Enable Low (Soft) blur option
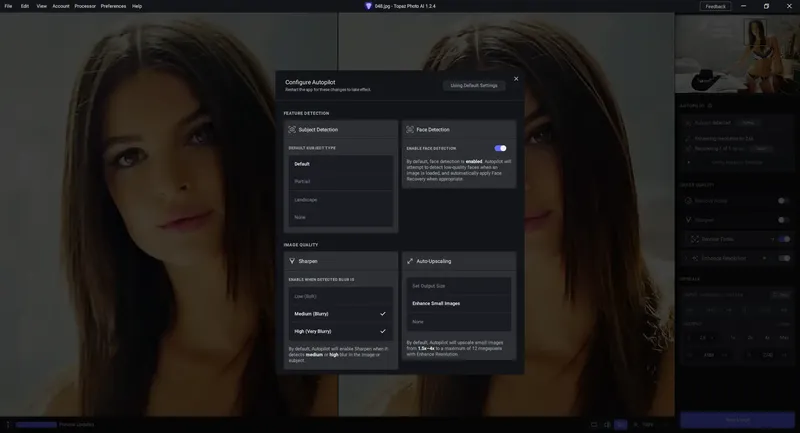Viewport: 800px width, 433px height. (340, 296)
